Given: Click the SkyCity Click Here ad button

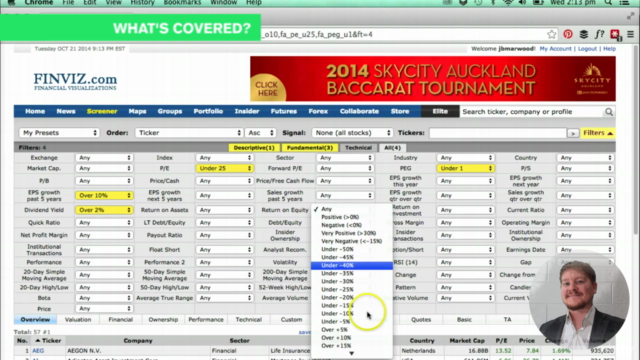Looking at the screenshot, I should click(267, 88).
